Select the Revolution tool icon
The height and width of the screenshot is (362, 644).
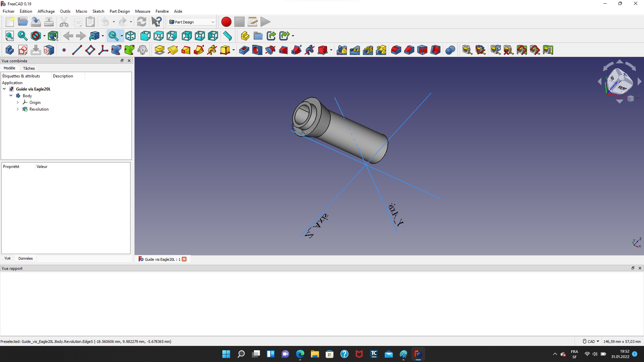point(173,50)
